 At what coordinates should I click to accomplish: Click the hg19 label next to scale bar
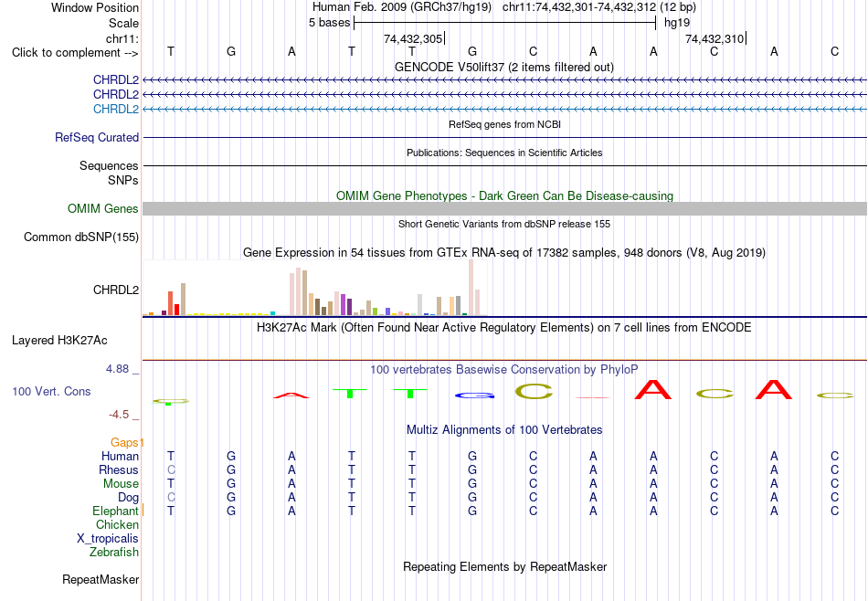pos(677,23)
